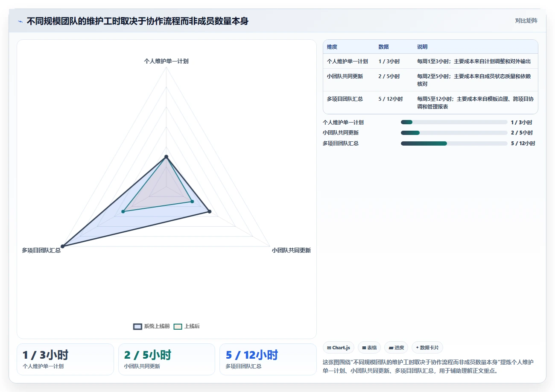Click the progress bar for 多项目团队汇总
Image resolution: width=555 pixels, height=392 pixels.
pos(454,143)
